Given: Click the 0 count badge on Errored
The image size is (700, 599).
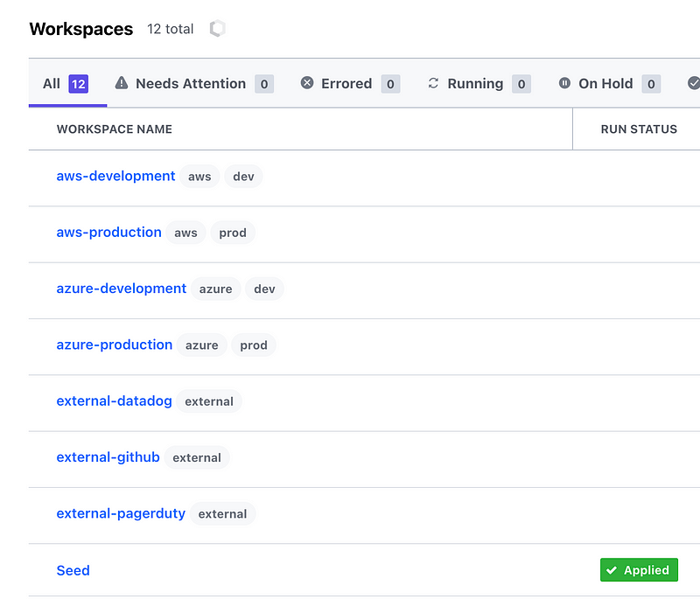Looking at the screenshot, I should (x=390, y=84).
